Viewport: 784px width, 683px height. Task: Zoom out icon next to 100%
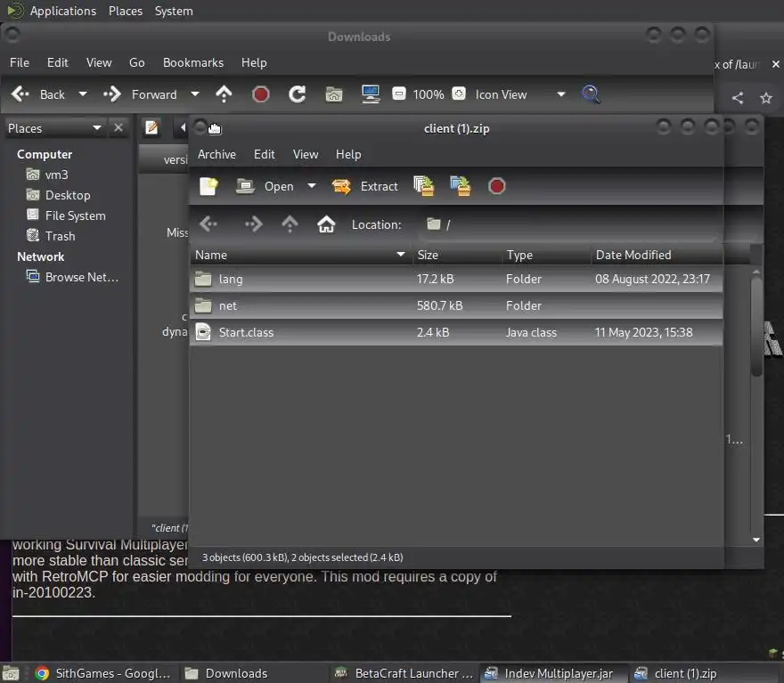[398, 94]
